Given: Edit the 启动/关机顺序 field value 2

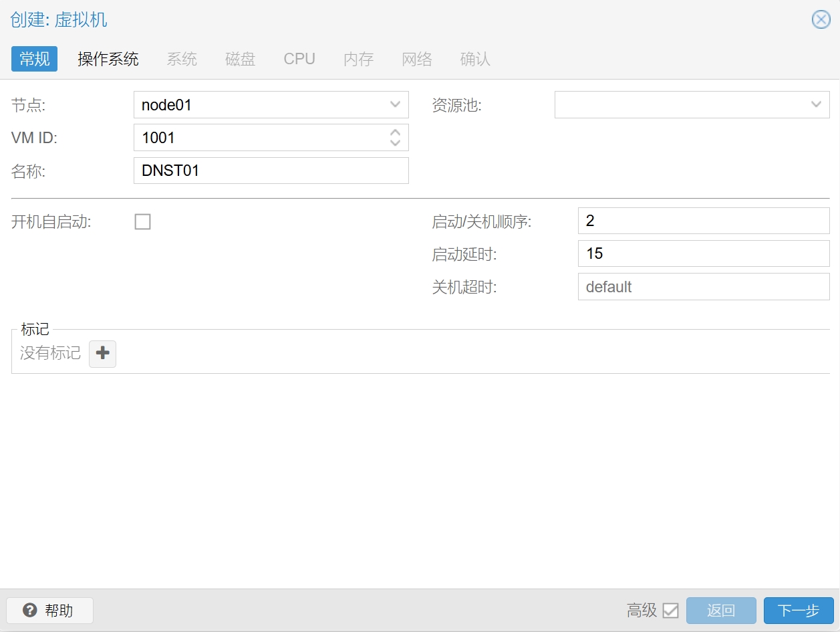Looking at the screenshot, I should 704,221.
